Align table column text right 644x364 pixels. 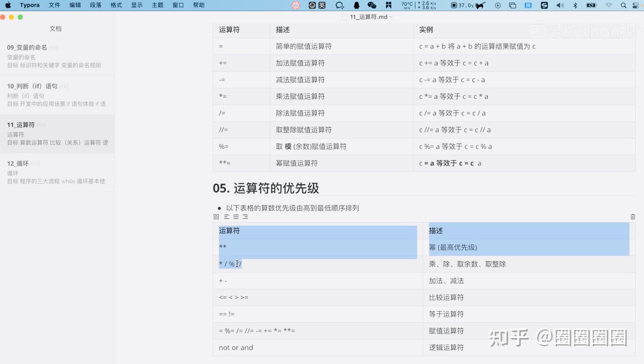[245, 217]
